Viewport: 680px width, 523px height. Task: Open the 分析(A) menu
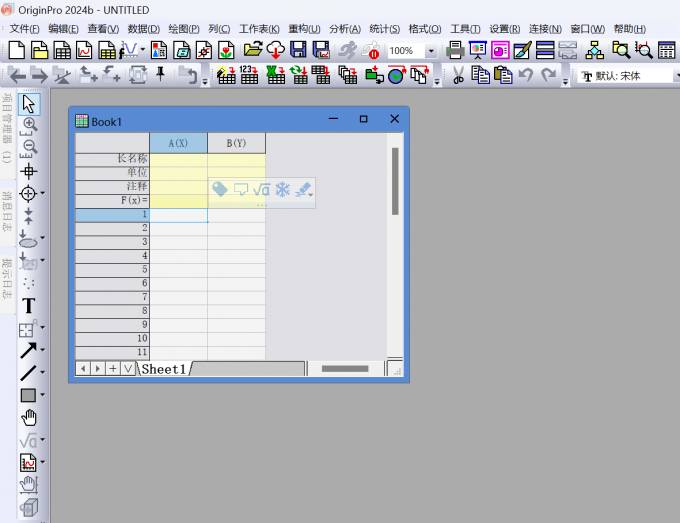pos(345,29)
